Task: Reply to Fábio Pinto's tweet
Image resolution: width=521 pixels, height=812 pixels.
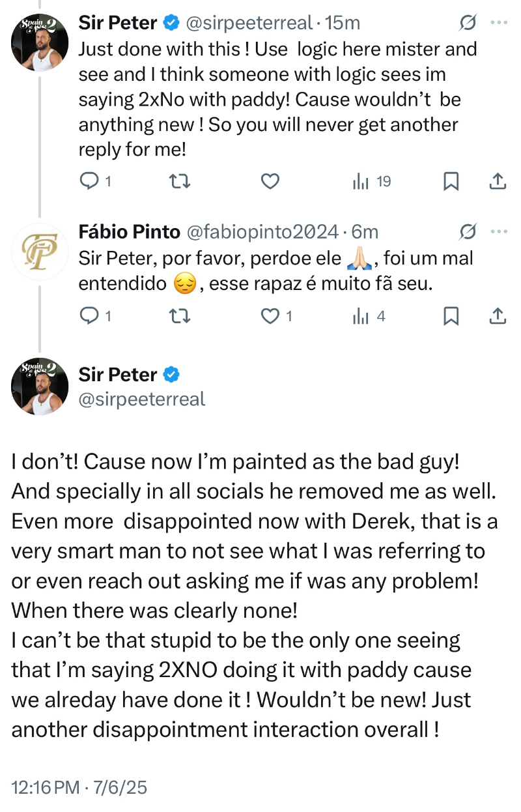Action: pyautogui.click(x=88, y=316)
